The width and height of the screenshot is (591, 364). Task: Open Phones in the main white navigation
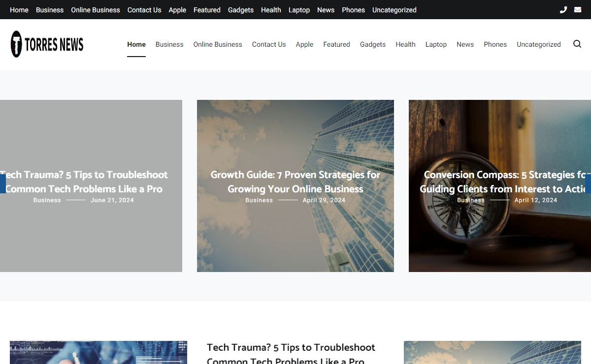[495, 44]
